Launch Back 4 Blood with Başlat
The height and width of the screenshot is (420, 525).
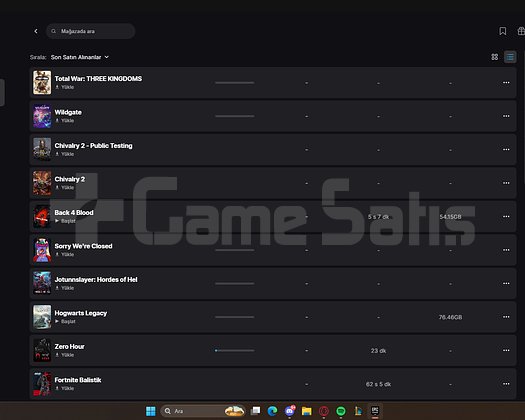(65, 221)
